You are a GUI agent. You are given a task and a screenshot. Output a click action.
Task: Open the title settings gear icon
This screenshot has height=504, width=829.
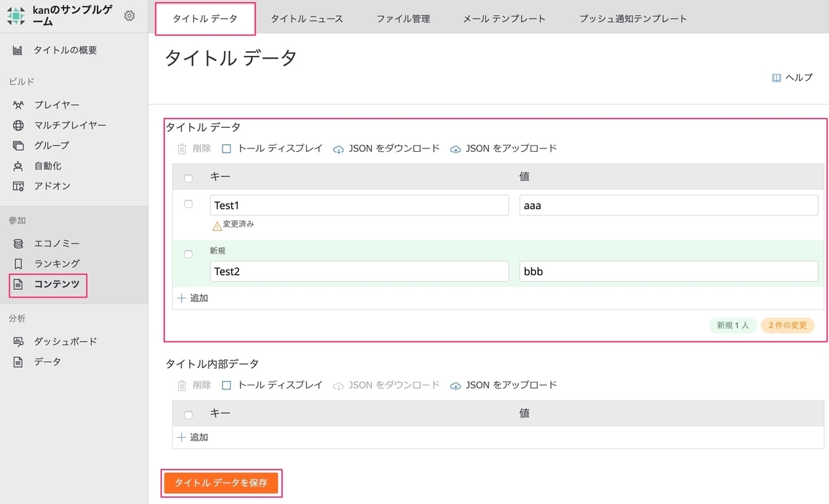point(129,16)
